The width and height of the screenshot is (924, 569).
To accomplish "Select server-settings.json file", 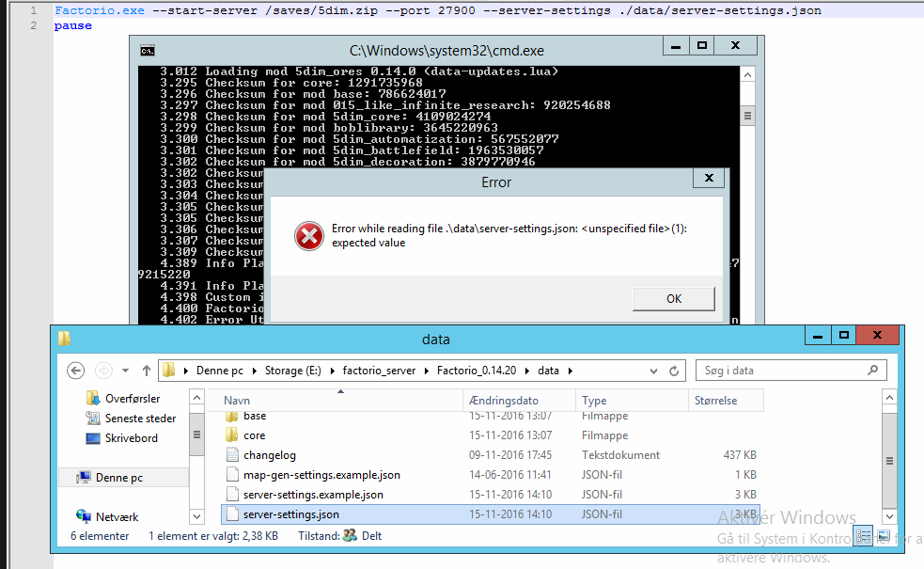I will [491, 514].
